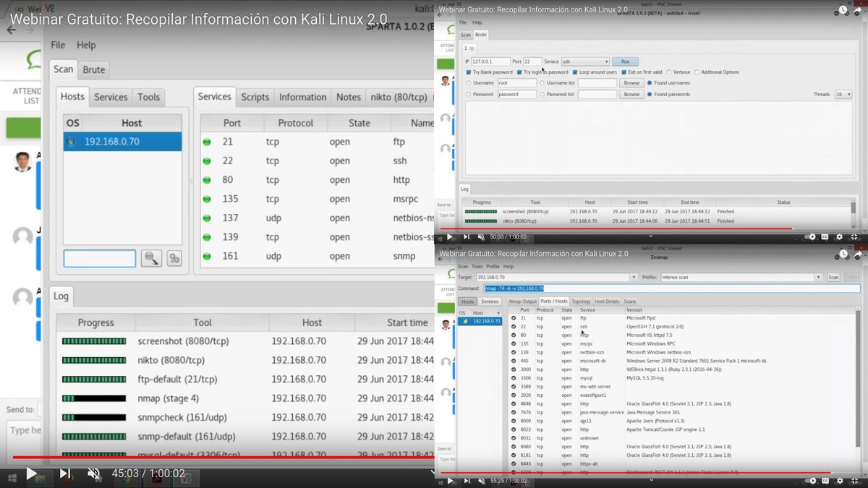The height and width of the screenshot is (488, 868).
Task: Switch to the Topology tab in Zenmap
Action: (x=582, y=301)
